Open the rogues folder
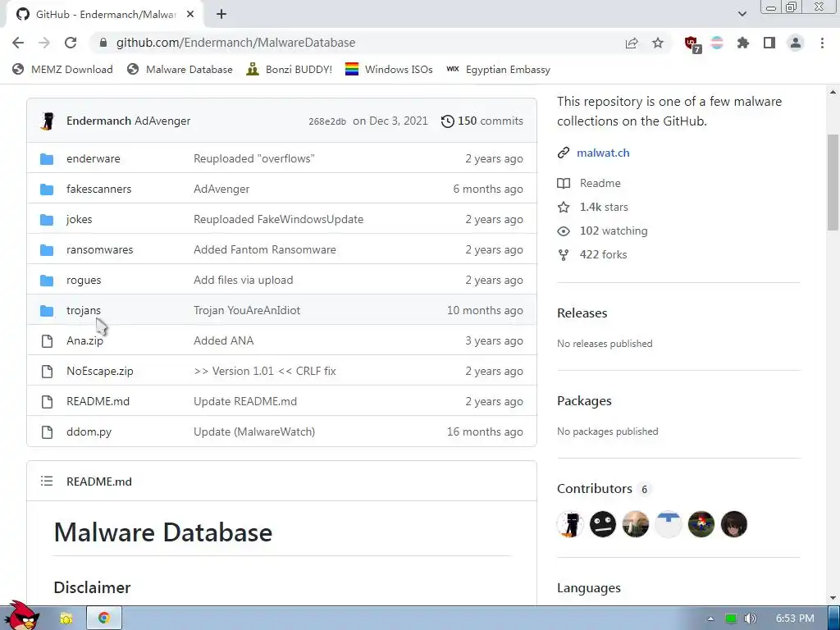Image resolution: width=840 pixels, height=630 pixels. click(x=84, y=281)
